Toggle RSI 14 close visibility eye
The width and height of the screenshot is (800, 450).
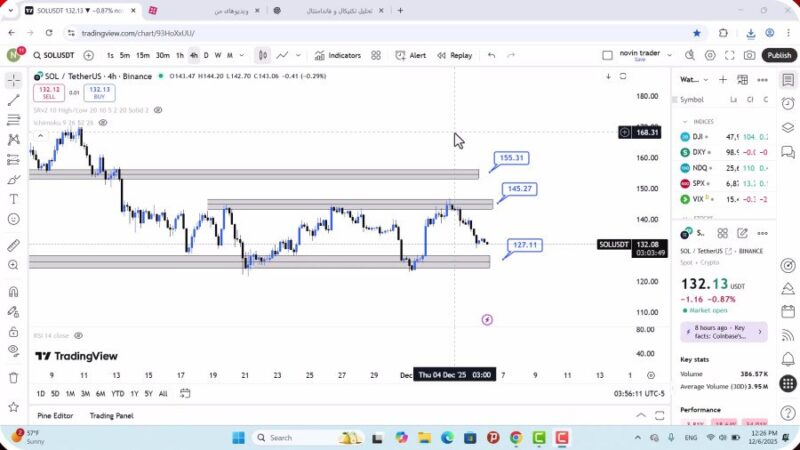point(78,336)
